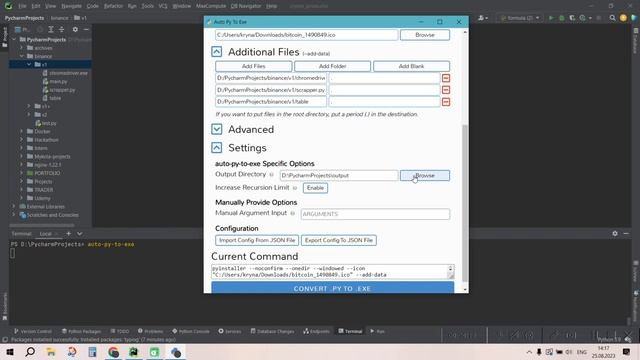The width and height of the screenshot is (640, 360).
Task: Open Chrome from the taskbar
Action: 113,352
